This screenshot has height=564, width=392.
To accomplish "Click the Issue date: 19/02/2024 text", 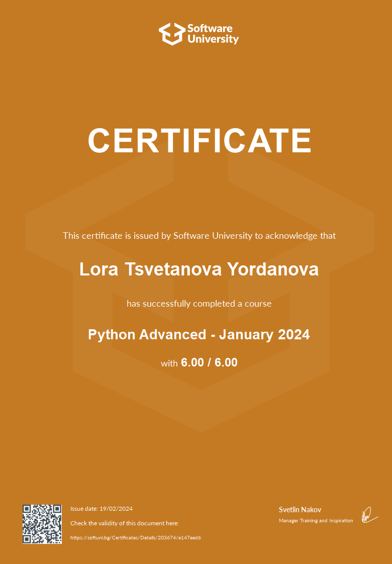I will [102, 509].
